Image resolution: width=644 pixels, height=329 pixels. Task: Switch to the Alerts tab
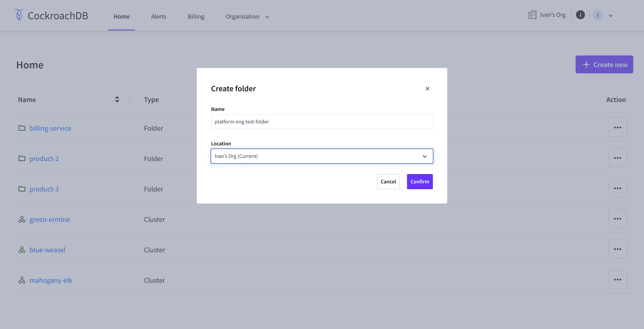tap(159, 17)
